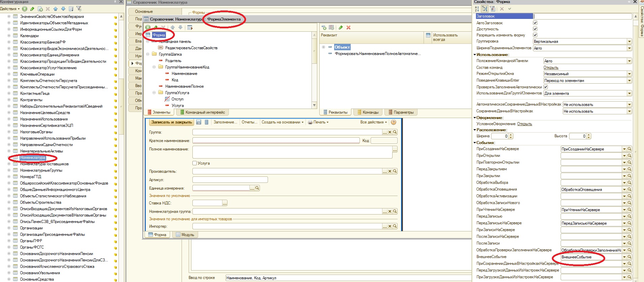This screenshot has height=282, width=644.
Task: Click green Add element icon in form elements toolbar
Action: pos(148,27)
